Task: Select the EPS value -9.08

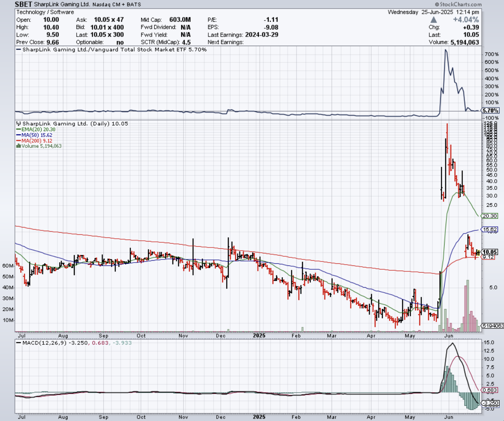Action: (x=271, y=27)
